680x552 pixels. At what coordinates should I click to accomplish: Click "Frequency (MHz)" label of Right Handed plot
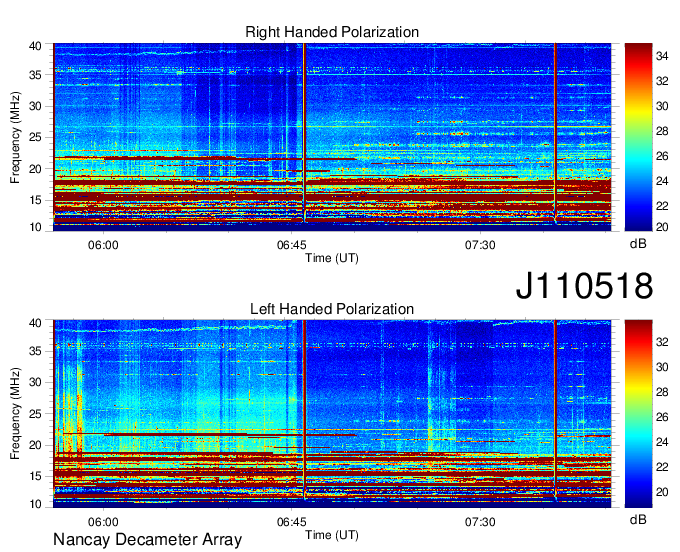[15, 137]
